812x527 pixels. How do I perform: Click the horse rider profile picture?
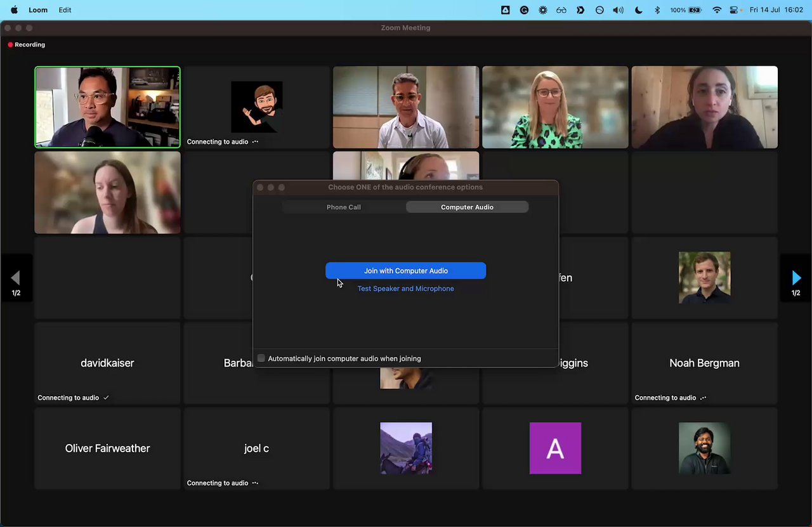tap(406, 448)
